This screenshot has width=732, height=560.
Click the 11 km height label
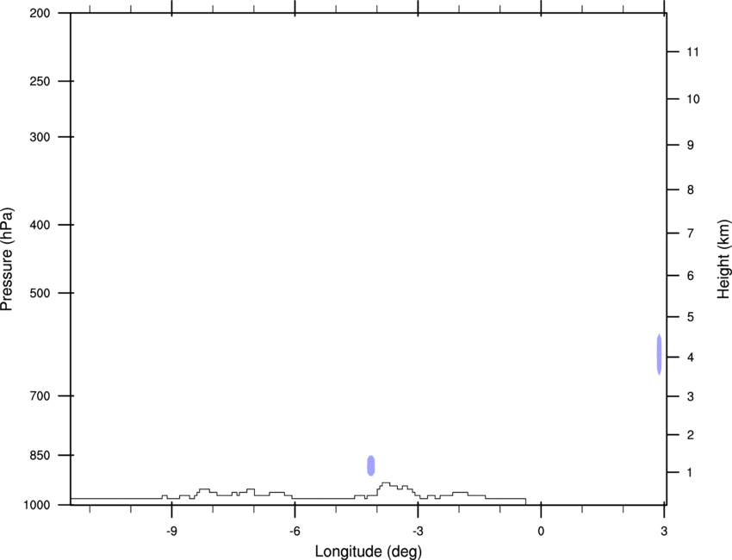click(692, 52)
